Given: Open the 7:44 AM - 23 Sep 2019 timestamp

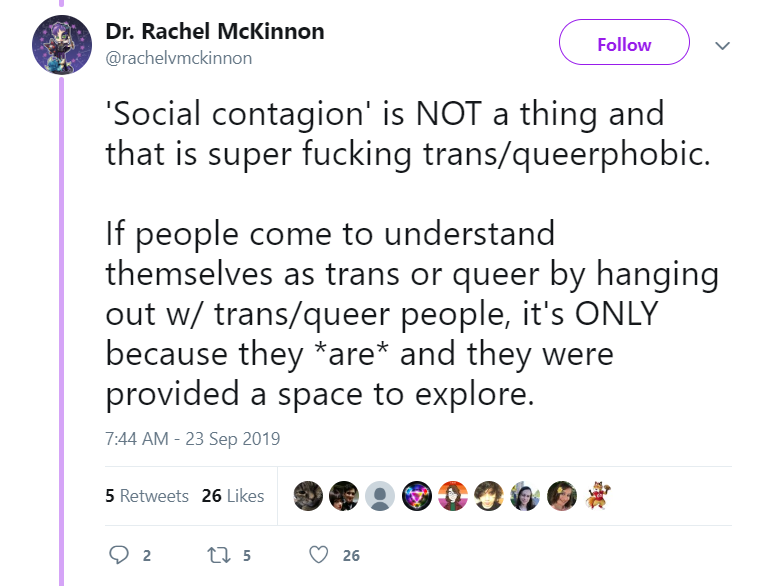Looking at the screenshot, I should click(193, 439).
